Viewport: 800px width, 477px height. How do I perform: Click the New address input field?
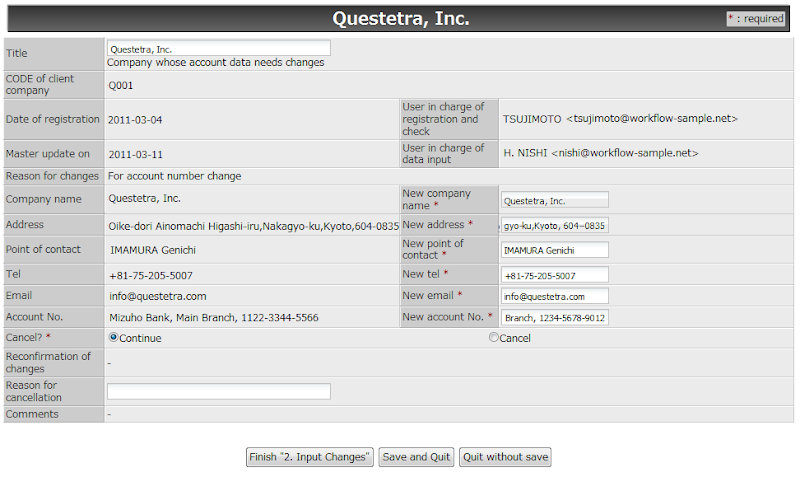point(555,225)
